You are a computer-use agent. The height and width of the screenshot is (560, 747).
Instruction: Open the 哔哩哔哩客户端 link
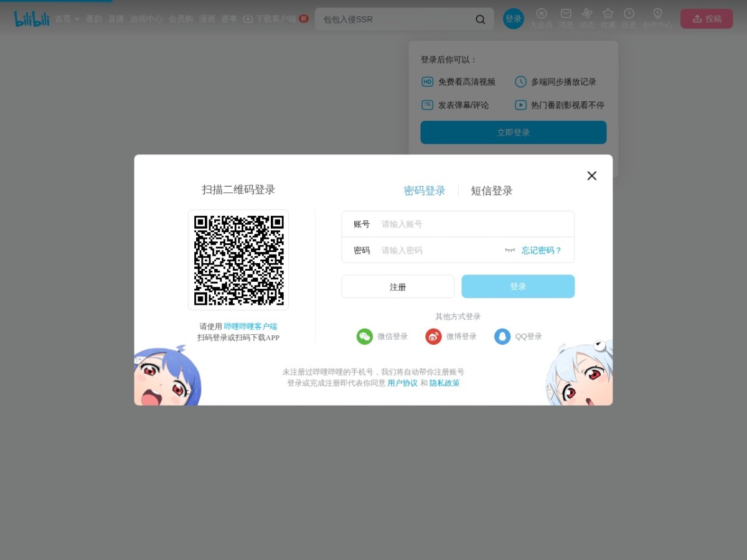[x=250, y=326]
